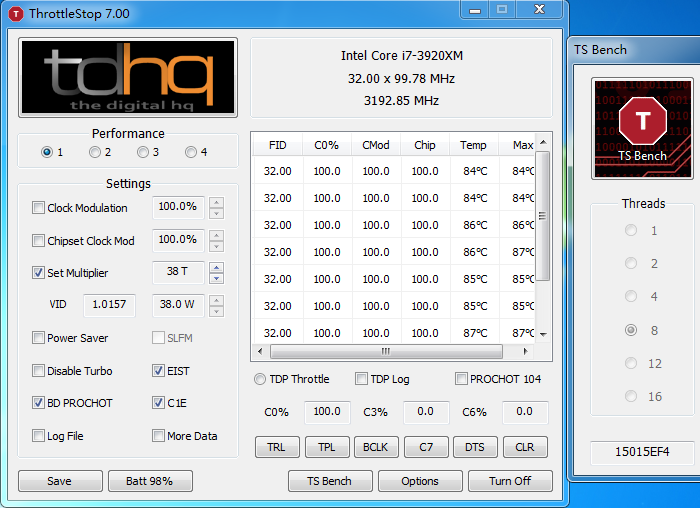Viewport: 700px width, 508px height.
Task: Select 4 threads in TS Bench window
Action: pos(631,296)
